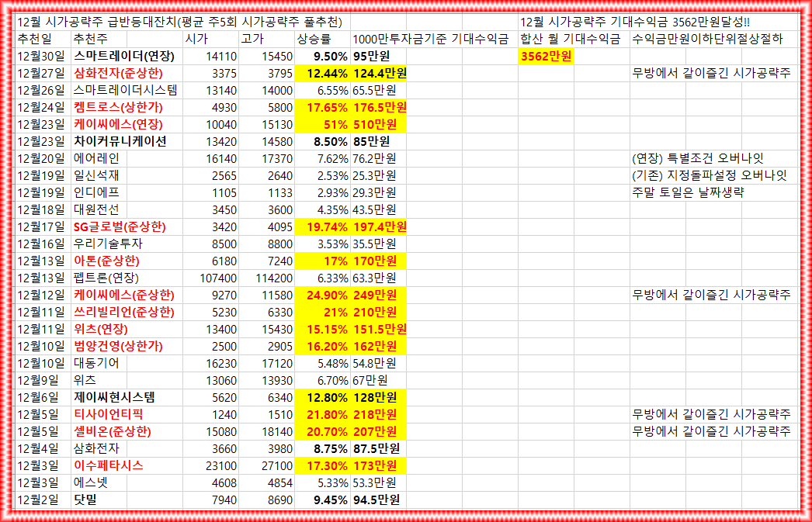Select the '176.5만원' profit cell
This screenshot has width=812, height=522.
[x=379, y=108]
